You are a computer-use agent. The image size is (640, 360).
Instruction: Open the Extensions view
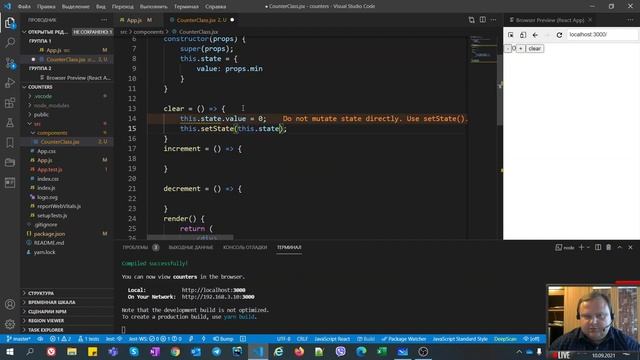click(x=10, y=102)
